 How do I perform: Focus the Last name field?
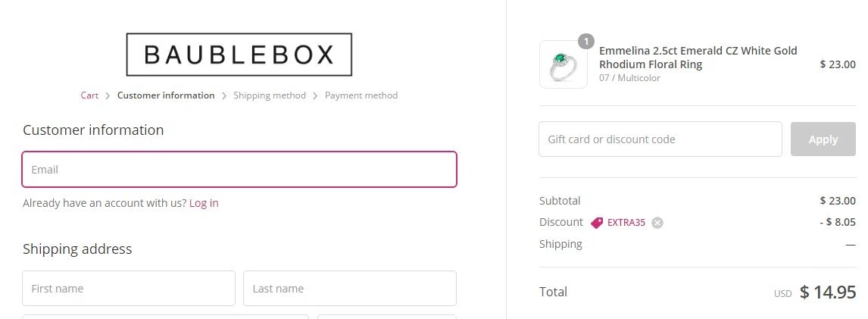(350, 289)
